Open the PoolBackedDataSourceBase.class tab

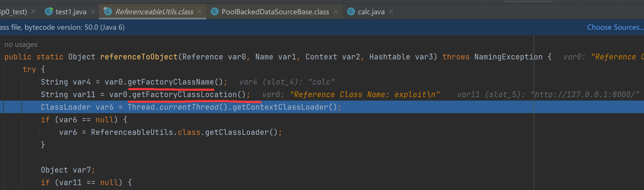click(x=275, y=12)
